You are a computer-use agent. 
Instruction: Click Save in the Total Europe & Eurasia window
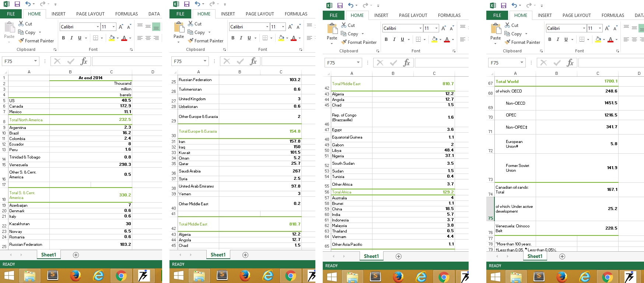pos(186,4)
